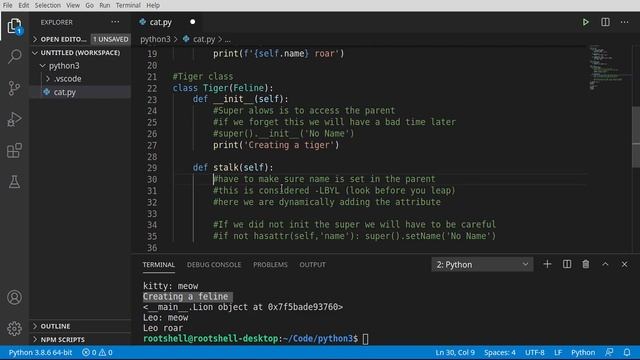Click 'class Tiger(Feline):' code line
Screen dimensions: 640x360
click(x=223, y=88)
